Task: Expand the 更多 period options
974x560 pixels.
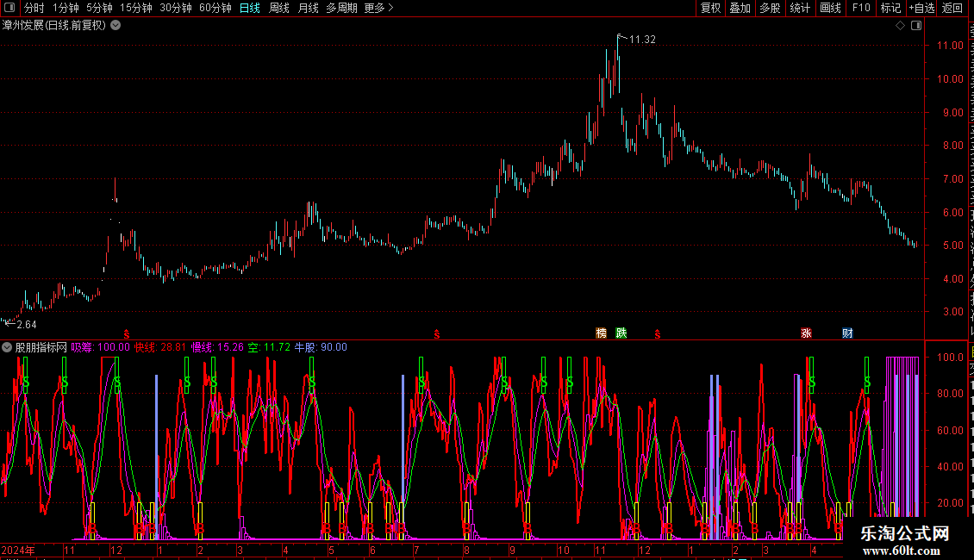Action: coord(378,8)
